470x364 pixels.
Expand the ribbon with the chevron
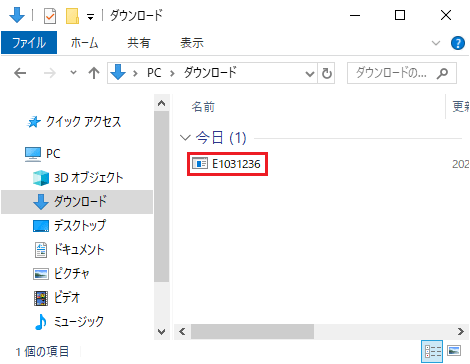436,43
